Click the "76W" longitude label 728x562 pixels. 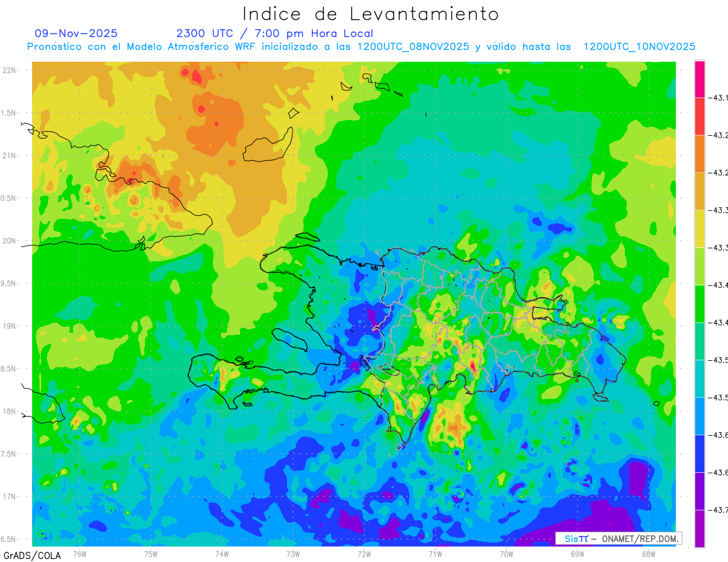pos(79,554)
